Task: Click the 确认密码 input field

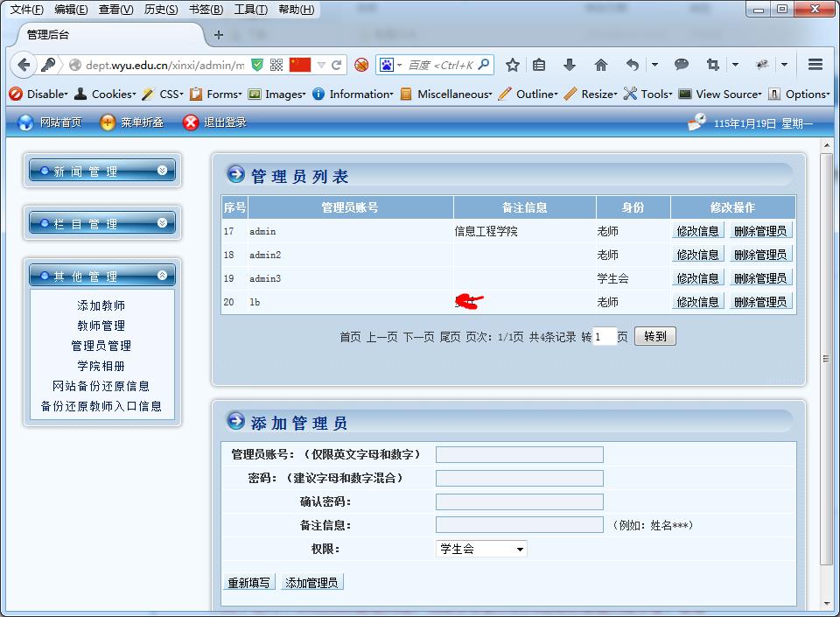Action: tap(520, 501)
